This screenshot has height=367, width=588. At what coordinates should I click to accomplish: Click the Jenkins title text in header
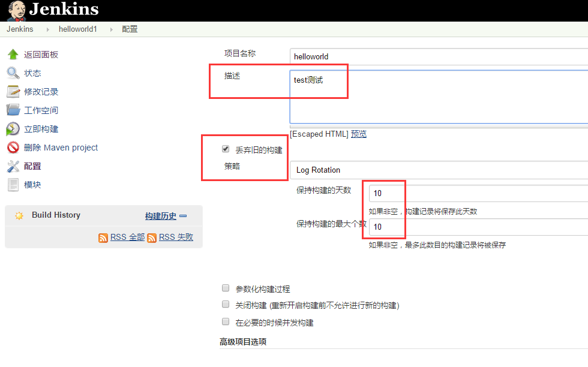coord(64,9)
